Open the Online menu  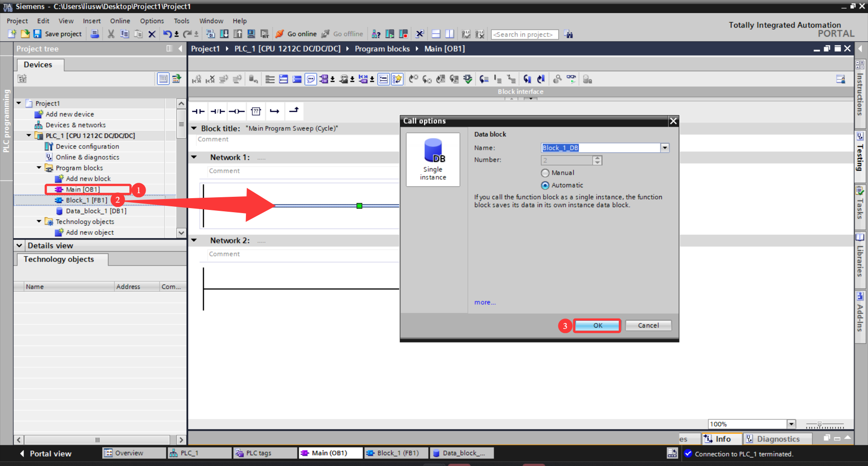pyautogui.click(x=120, y=21)
